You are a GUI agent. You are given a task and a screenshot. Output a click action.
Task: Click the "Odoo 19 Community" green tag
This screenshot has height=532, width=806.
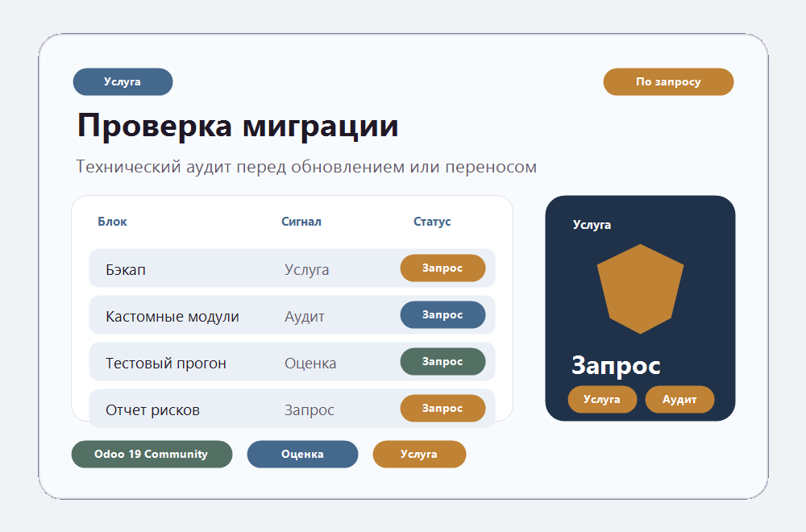(x=152, y=455)
